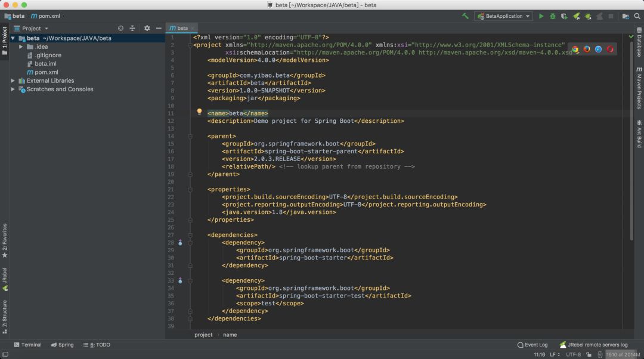Open the Terminal tool window tab
644x359 pixels.
coord(28,345)
